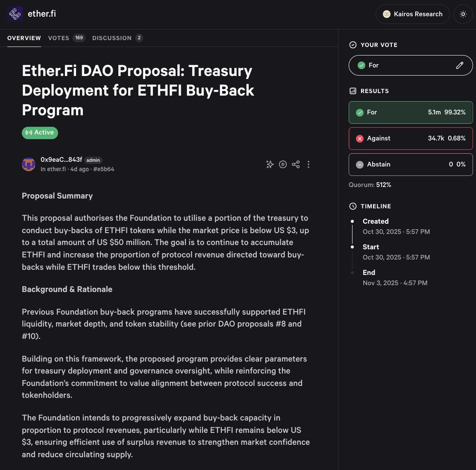This screenshot has height=470, width=476.
Task: Click the share icon
Action: coord(296,164)
